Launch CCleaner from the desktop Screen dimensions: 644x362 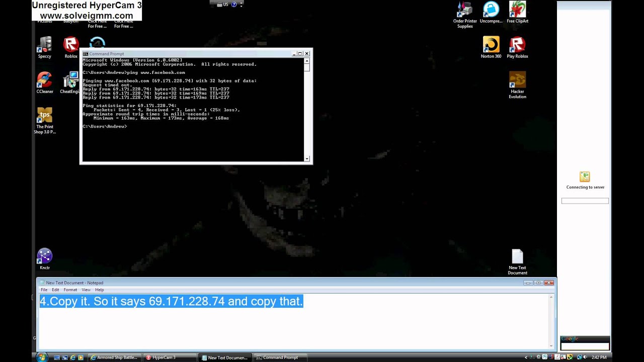[44, 83]
